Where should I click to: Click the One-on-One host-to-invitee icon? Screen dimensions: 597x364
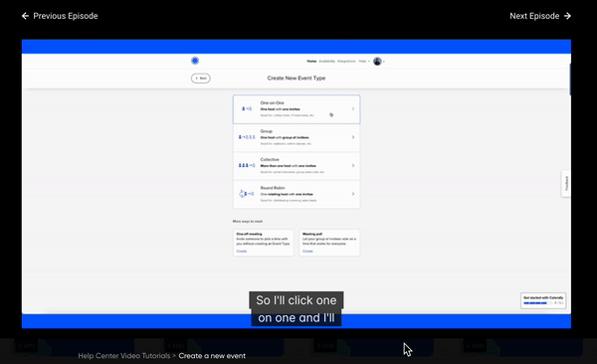[x=247, y=108]
